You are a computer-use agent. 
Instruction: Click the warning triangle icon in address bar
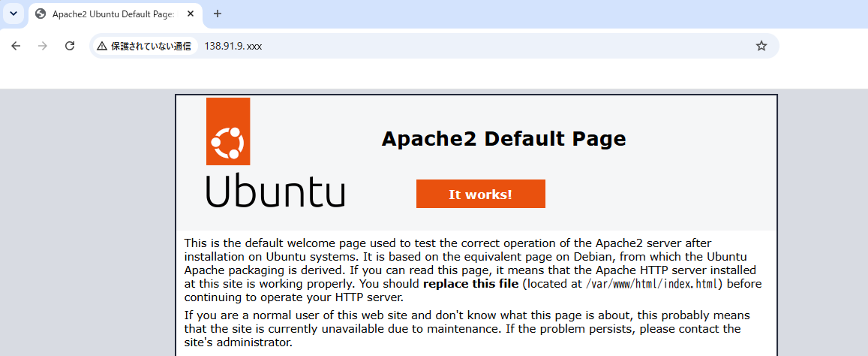pos(102,46)
